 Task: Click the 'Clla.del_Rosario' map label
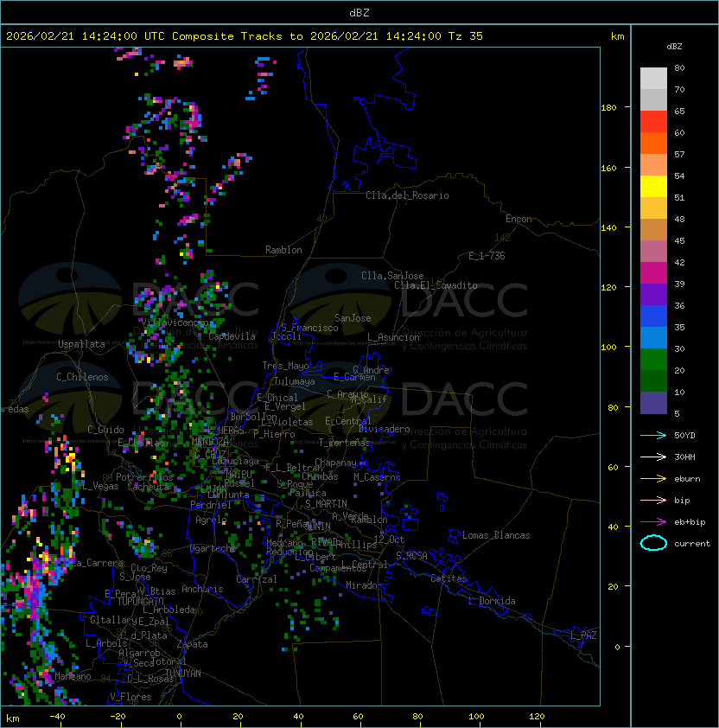coord(407,195)
